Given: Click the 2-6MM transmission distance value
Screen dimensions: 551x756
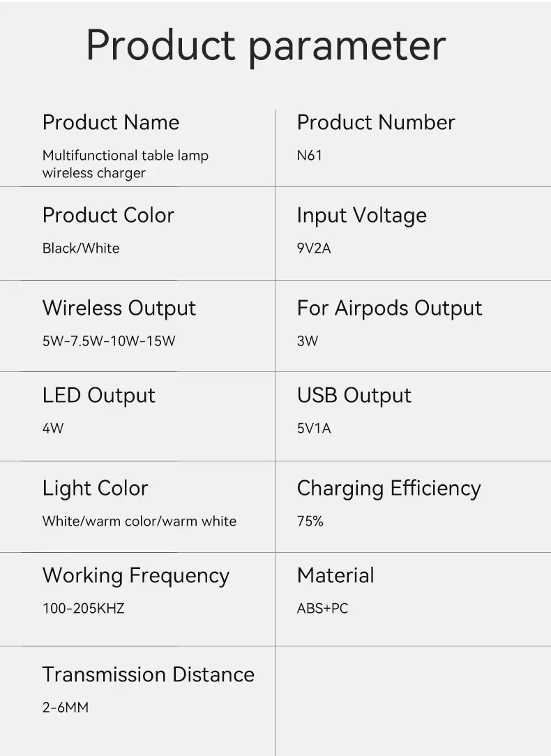Looking at the screenshot, I should click(x=66, y=707).
